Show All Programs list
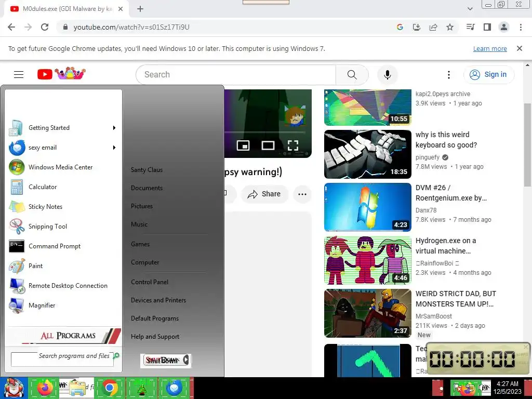This screenshot has height=399, width=532. tap(64, 336)
